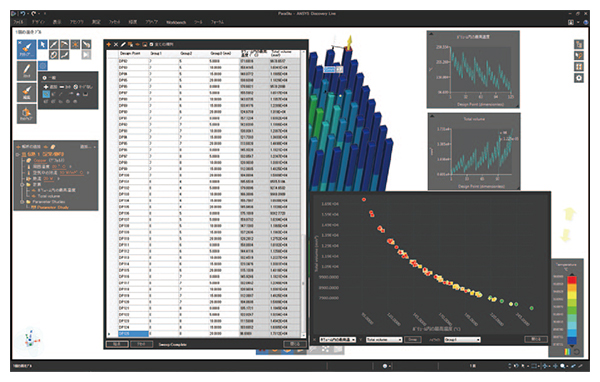Select the large blue brush tool

click(x=26, y=49)
